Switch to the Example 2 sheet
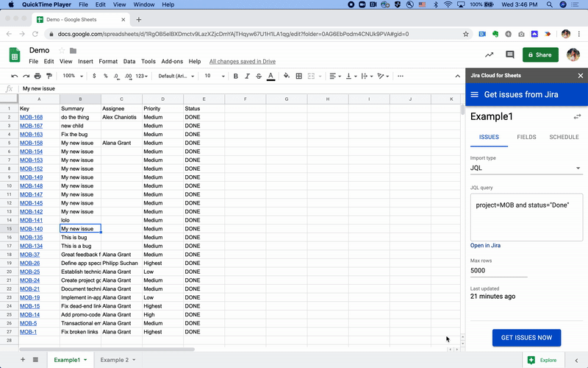The height and width of the screenshot is (368, 588). (115, 360)
